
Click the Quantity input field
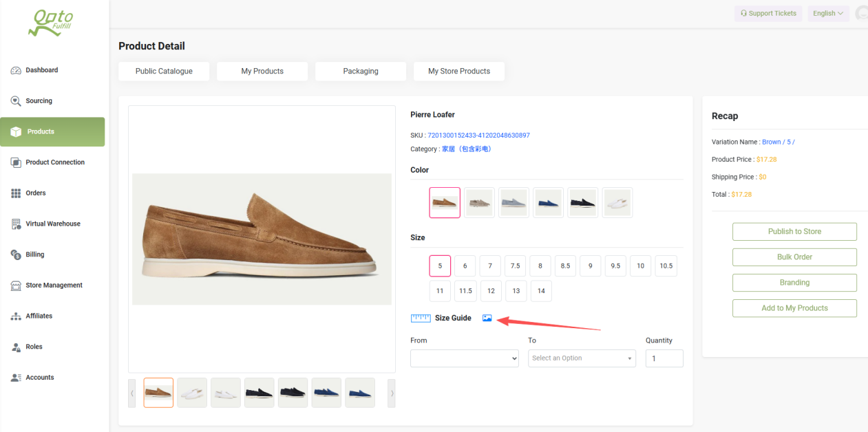[x=664, y=358]
